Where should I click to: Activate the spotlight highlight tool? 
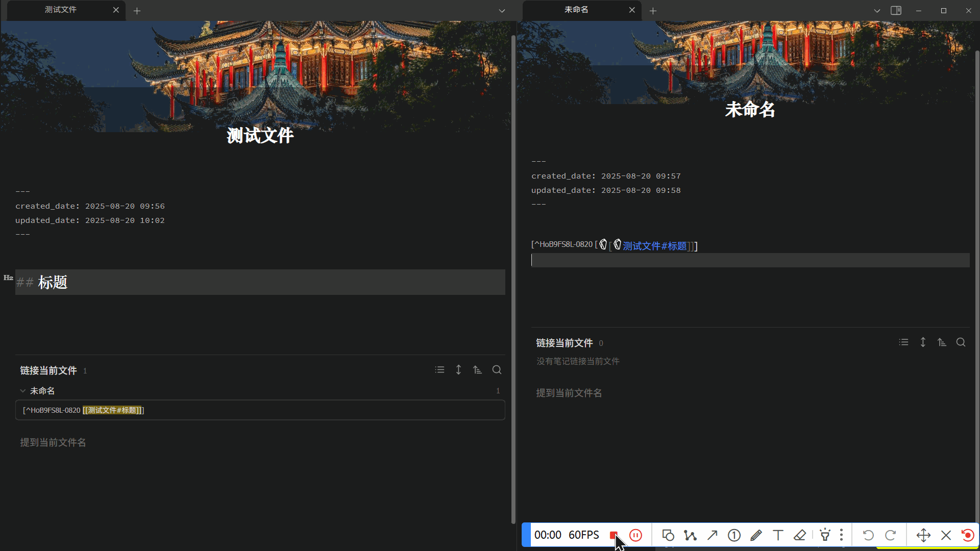825,535
